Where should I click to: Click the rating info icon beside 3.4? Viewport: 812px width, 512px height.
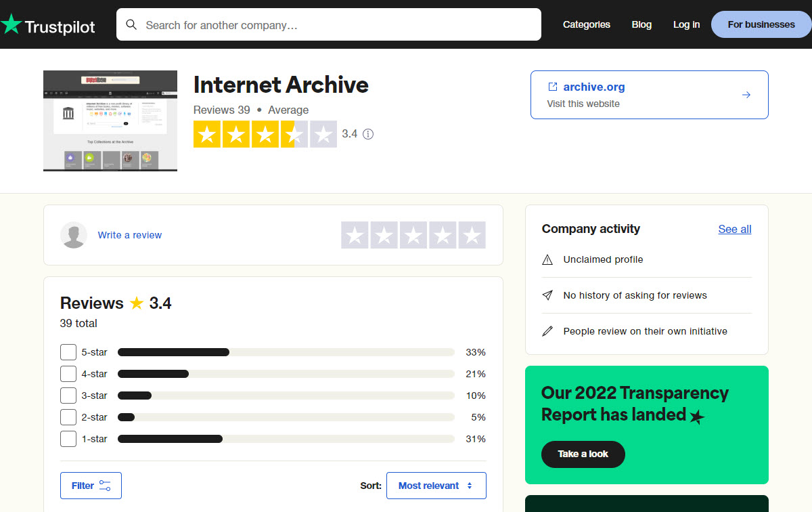pyautogui.click(x=368, y=134)
